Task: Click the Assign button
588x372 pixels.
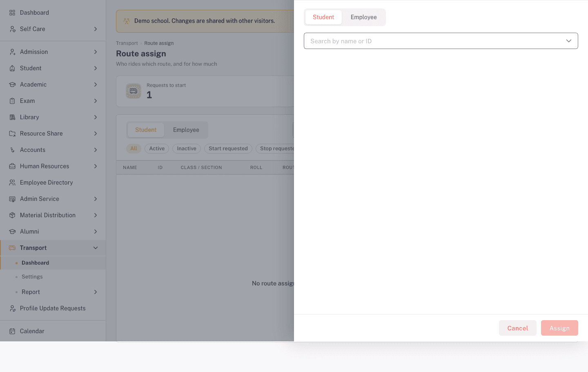Action: 559,328
